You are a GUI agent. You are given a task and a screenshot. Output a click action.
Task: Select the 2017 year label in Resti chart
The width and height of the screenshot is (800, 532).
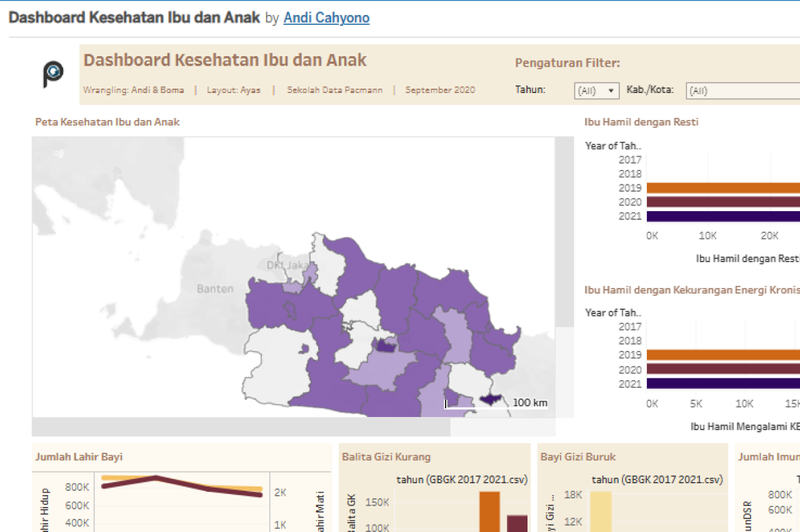[x=630, y=160]
